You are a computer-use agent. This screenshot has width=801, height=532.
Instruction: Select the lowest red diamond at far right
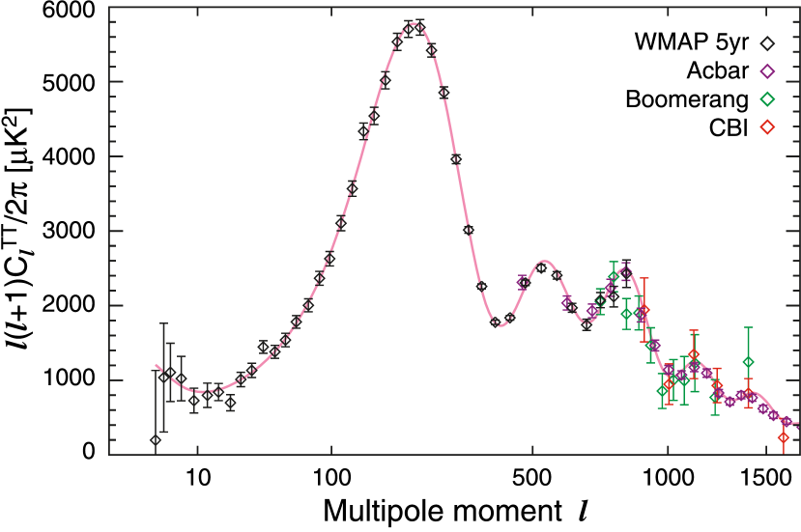[x=784, y=438]
